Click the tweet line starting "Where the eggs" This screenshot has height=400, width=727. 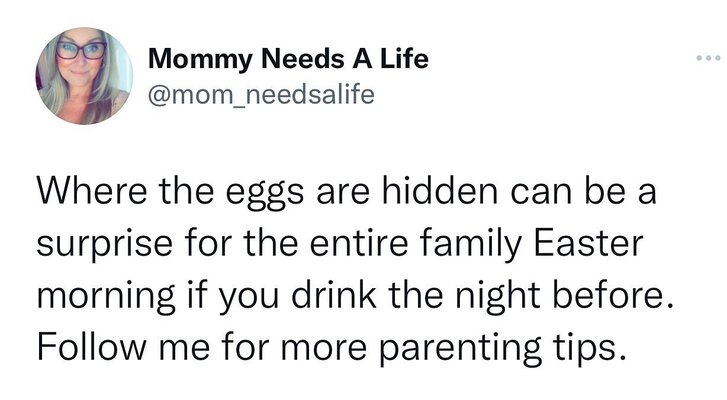346,190
